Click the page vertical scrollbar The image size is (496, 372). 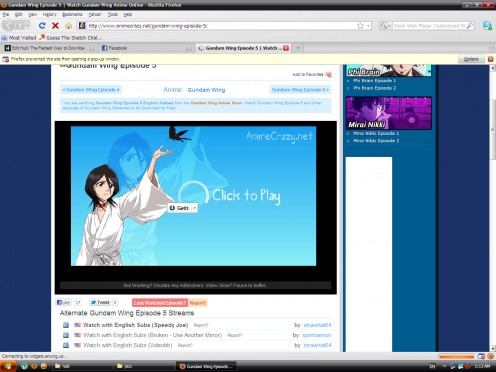click(x=493, y=208)
